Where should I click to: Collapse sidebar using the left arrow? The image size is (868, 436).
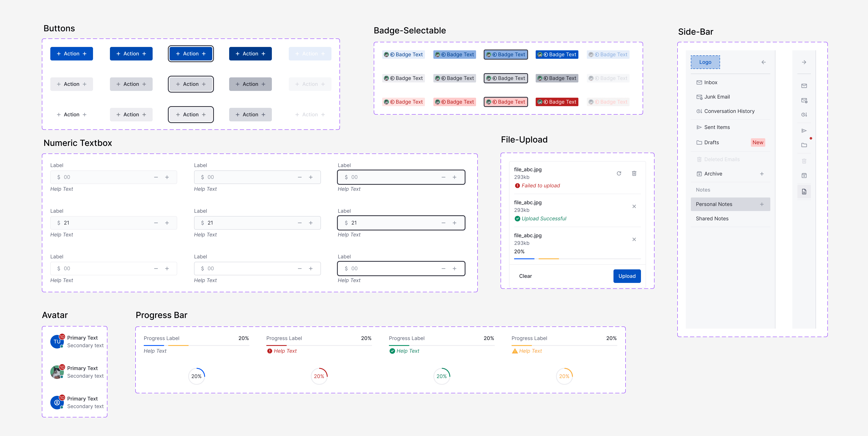[763, 62]
